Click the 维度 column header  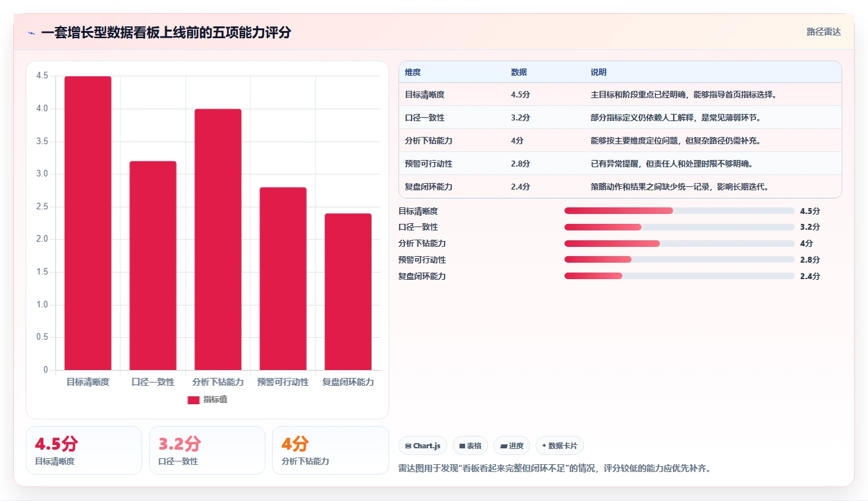413,72
